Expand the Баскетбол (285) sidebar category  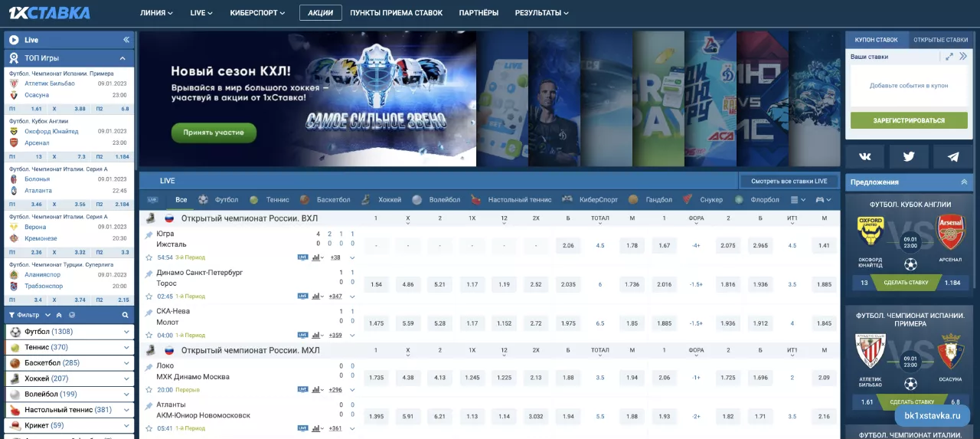tap(126, 363)
